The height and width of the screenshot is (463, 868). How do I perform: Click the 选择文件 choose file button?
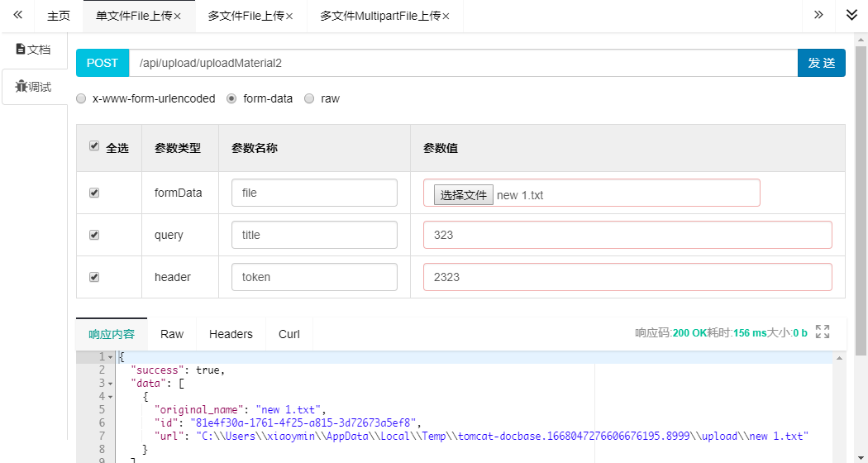pos(464,195)
